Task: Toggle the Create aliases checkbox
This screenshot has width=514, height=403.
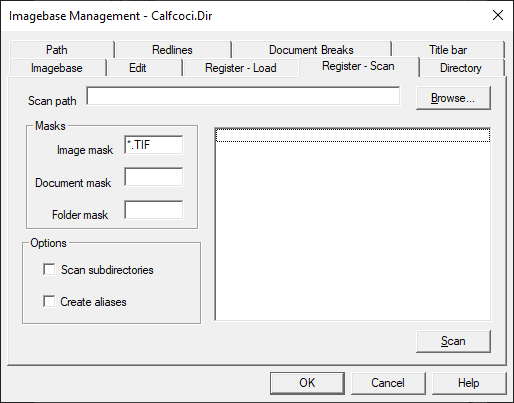Action: click(x=49, y=301)
